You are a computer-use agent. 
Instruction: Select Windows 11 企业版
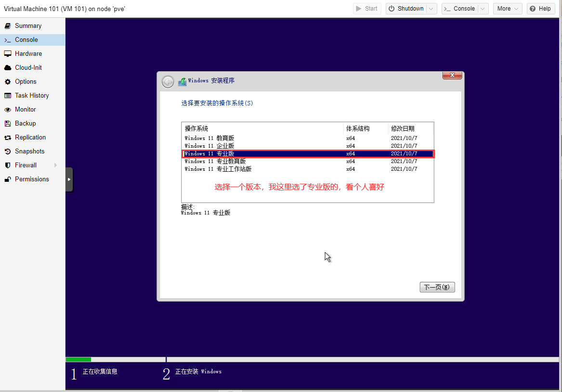click(x=308, y=146)
